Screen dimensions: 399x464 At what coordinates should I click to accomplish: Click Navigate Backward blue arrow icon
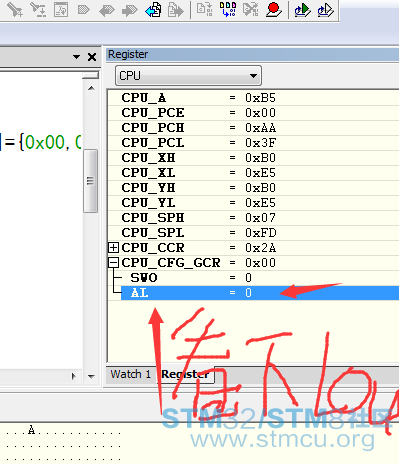pyautogui.click(x=153, y=9)
